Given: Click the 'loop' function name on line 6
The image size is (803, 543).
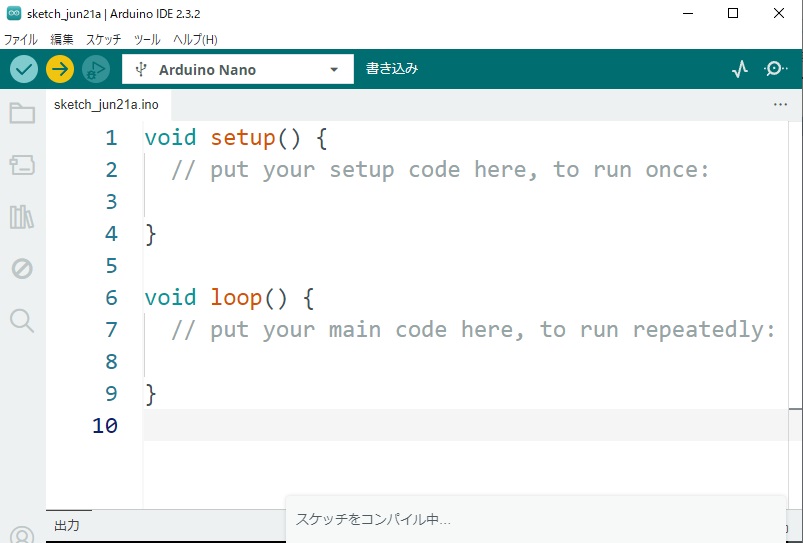Looking at the screenshot, I should (x=236, y=298).
